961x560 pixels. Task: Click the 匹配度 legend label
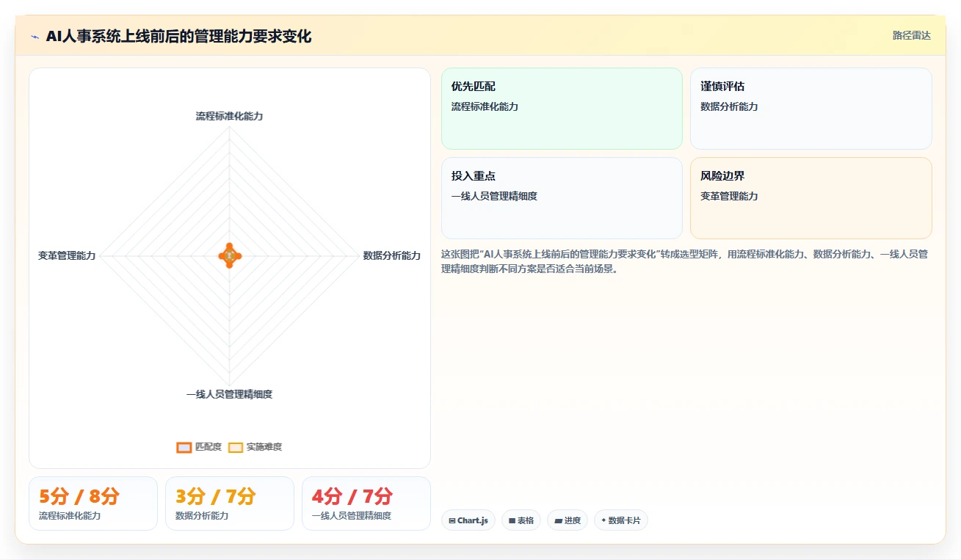point(208,447)
